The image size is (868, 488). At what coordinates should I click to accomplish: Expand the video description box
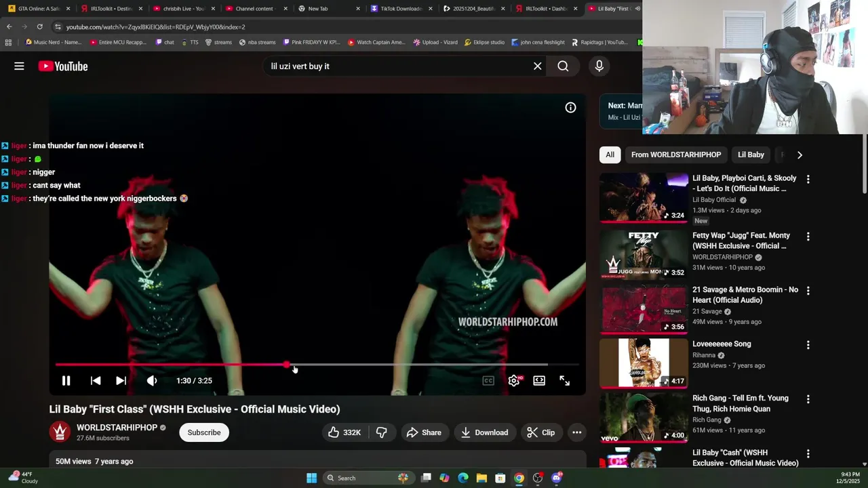(x=317, y=461)
